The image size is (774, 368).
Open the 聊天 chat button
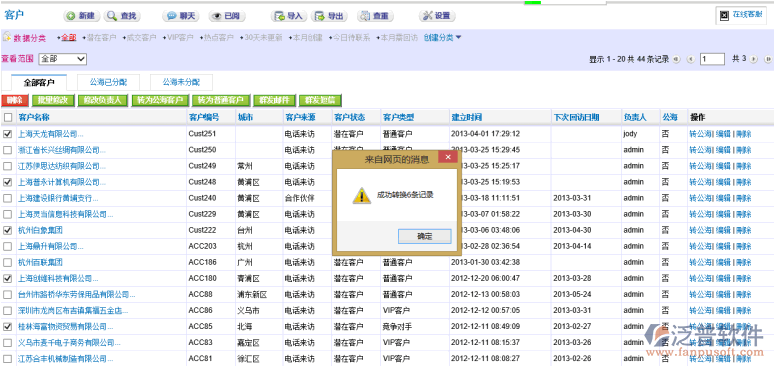tap(182, 16)
